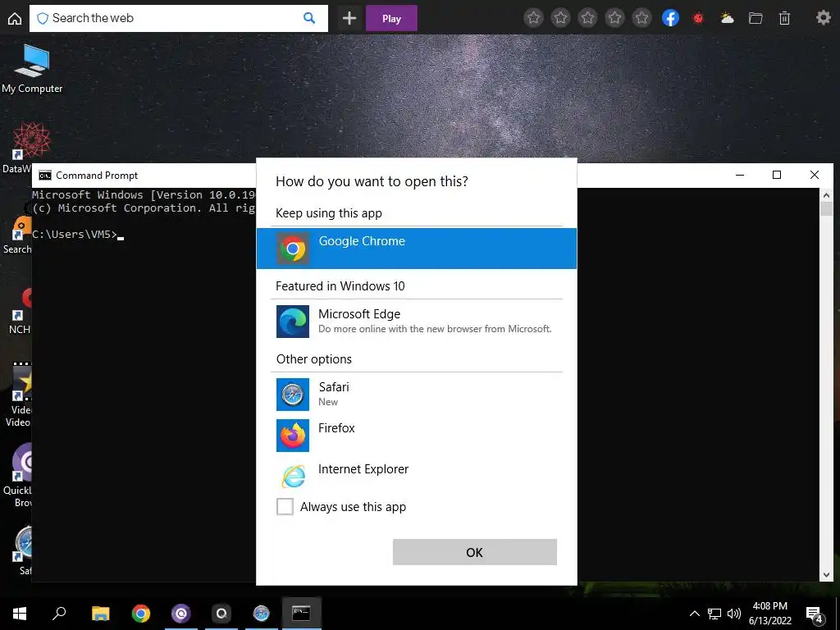Viewport: 840px width, 630px height.
Task: Open the Command Prompt title bar icon menu
Action: pos(45,176)
